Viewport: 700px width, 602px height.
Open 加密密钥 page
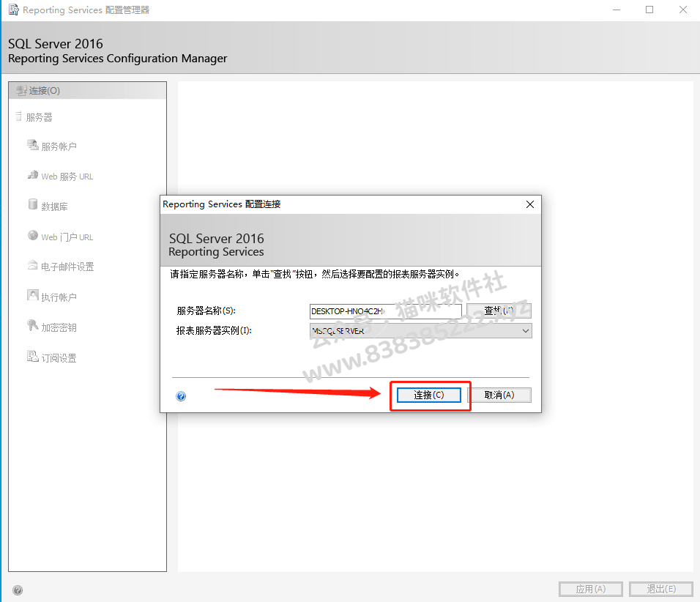59,327
